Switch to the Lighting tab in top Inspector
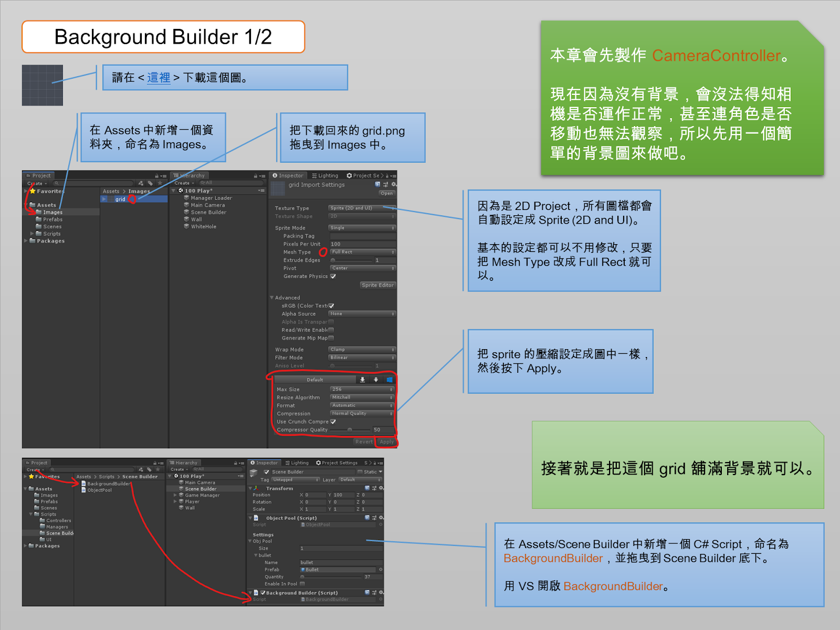Image resolution: width=840 pixels, height=630 pixels. click(x=325, y=176)
